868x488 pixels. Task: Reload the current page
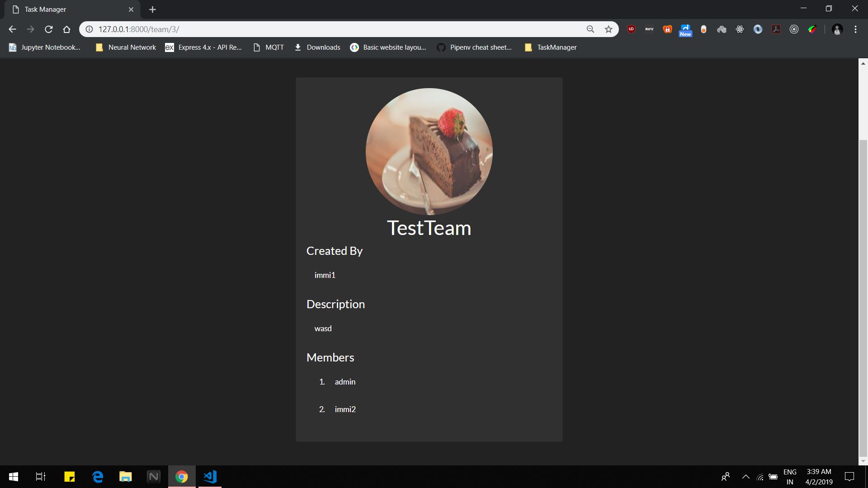coord(49,29)
